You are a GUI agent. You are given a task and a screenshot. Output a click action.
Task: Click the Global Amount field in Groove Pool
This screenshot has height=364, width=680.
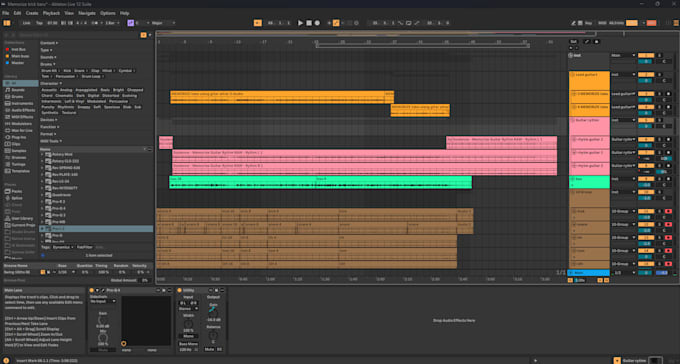(145, 281)
